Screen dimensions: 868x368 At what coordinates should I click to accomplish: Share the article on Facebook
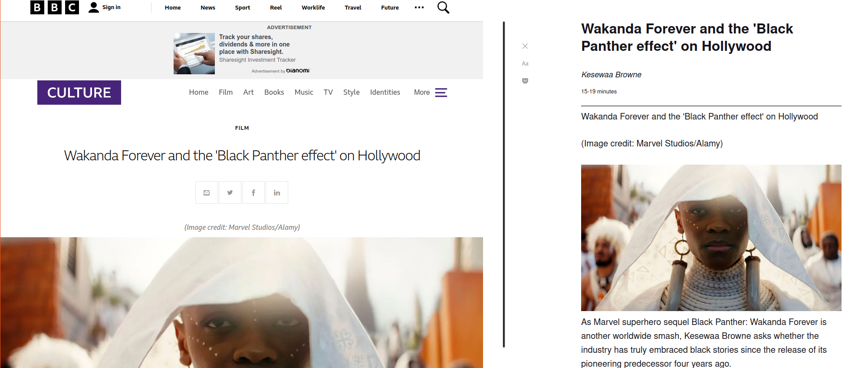pyautogui.click(x=253, y=192)
